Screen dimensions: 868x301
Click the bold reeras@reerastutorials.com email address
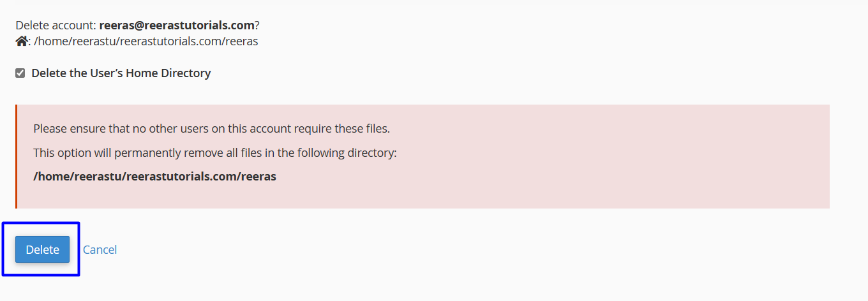point(177,26)
